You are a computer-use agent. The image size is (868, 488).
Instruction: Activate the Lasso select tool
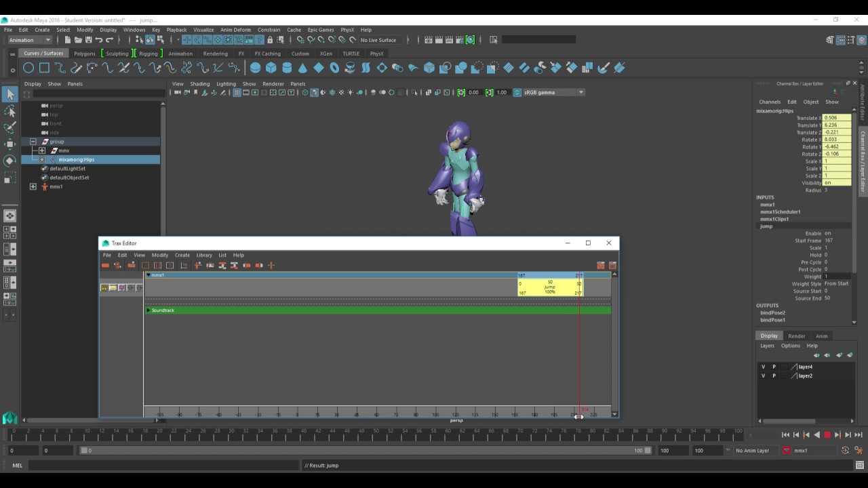pos(9,110)
